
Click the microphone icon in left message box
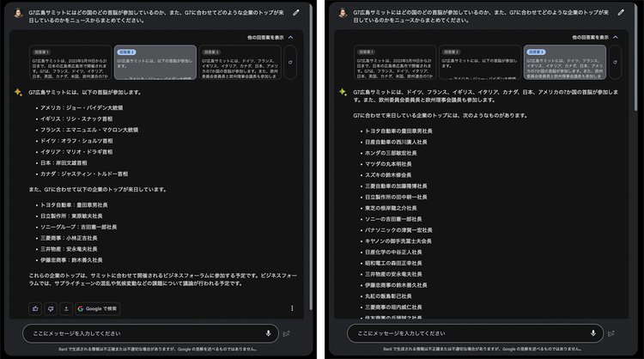[x=269, y=333]
